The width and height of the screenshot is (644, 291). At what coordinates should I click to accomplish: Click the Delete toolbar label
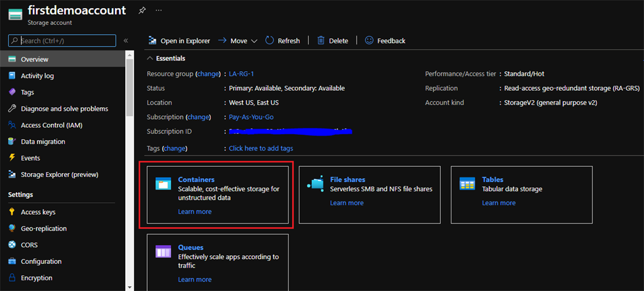click(338, 41)
